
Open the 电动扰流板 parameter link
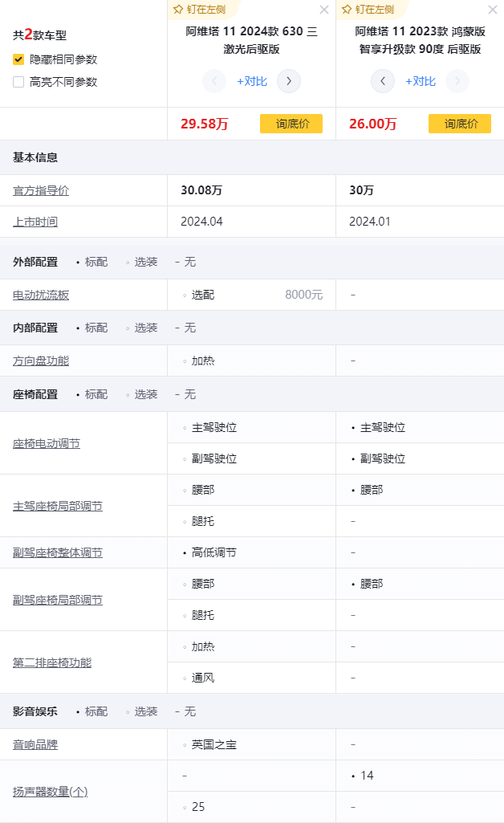(x=41, y=295)
